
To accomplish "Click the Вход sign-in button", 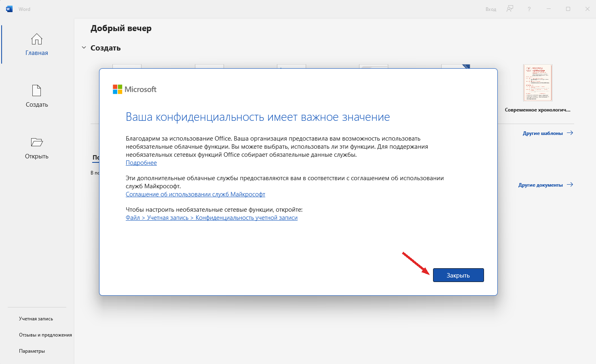I will [491, 9].
